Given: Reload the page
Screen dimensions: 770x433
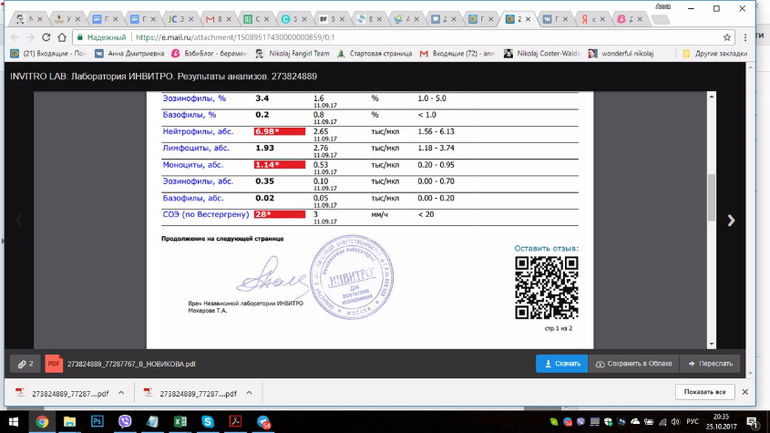Looking at the screenshot, I should (46, 37).
